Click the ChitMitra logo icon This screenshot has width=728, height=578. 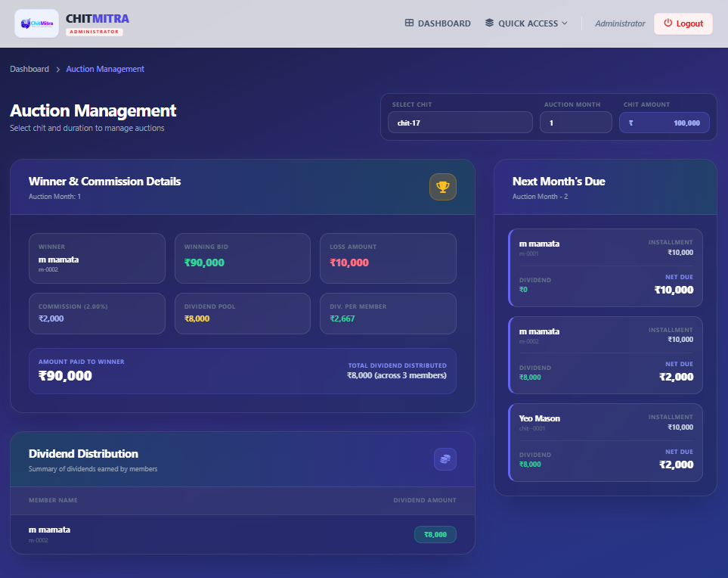pyautogui.click(x=36, y=23)
